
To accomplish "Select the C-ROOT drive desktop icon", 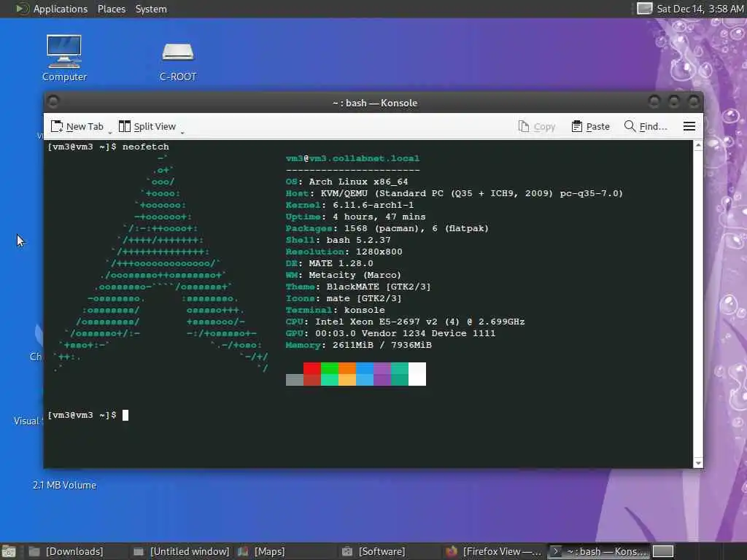I will coord(178,61).
